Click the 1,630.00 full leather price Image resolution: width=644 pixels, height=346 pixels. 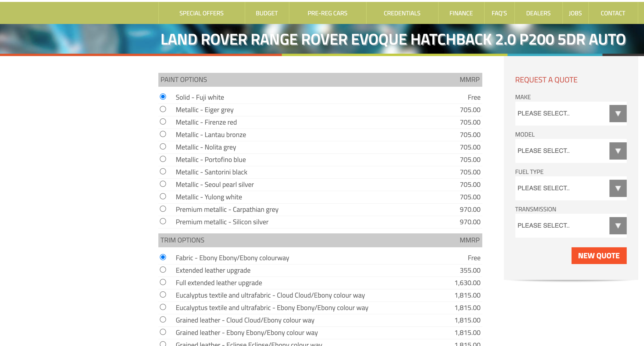click(x=467, y=283)
